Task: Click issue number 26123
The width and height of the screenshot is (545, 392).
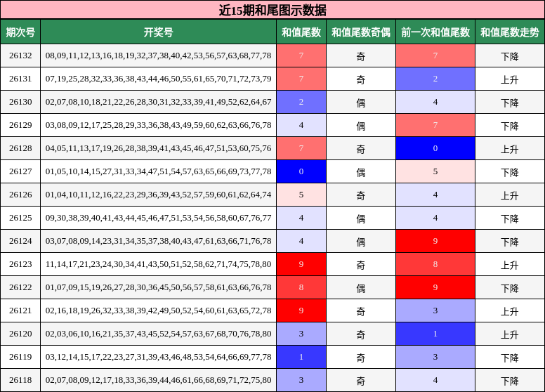Action: (20, 264)
